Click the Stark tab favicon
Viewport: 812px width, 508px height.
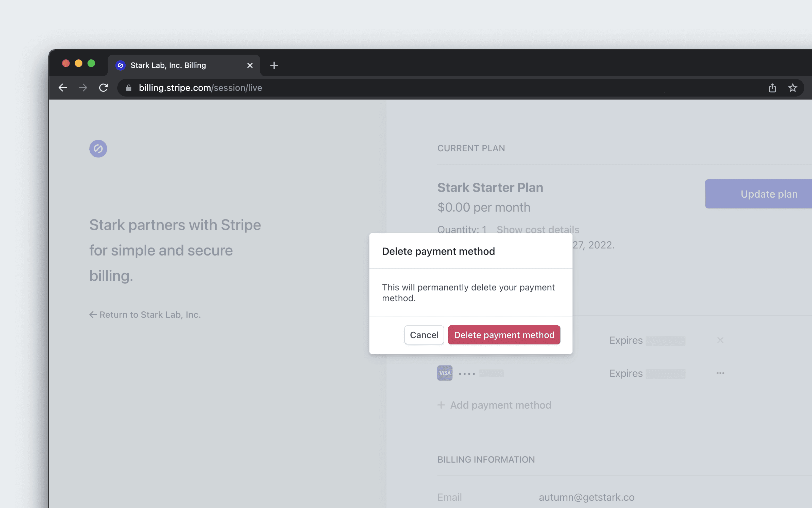click(x=121, y=65)
